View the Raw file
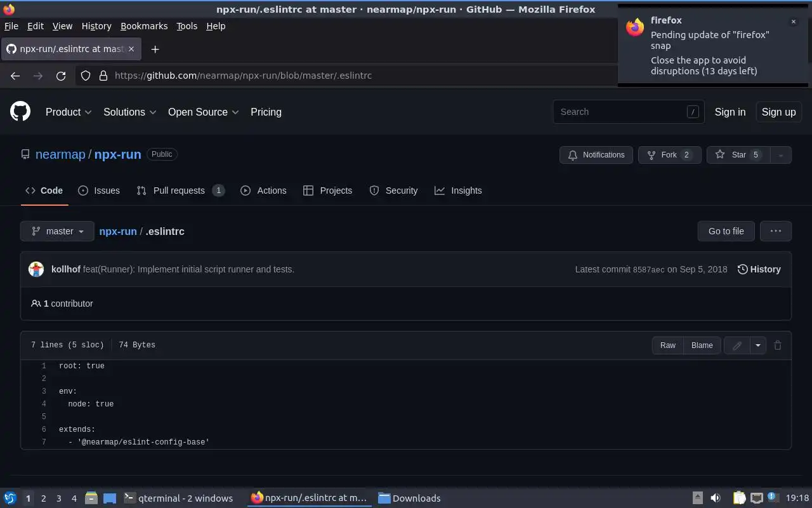812x508 pixels. 668,345
